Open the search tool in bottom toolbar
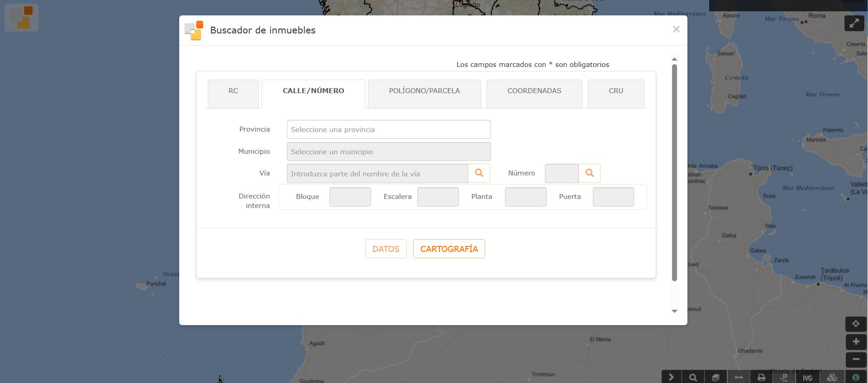Image resolution: width=868 pixels, height=383 pixels. coord(693,377)
